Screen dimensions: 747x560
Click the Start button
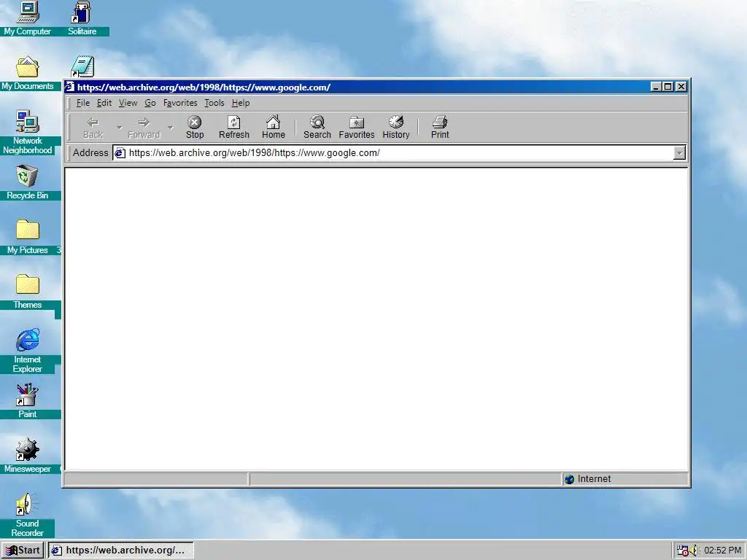23,550
